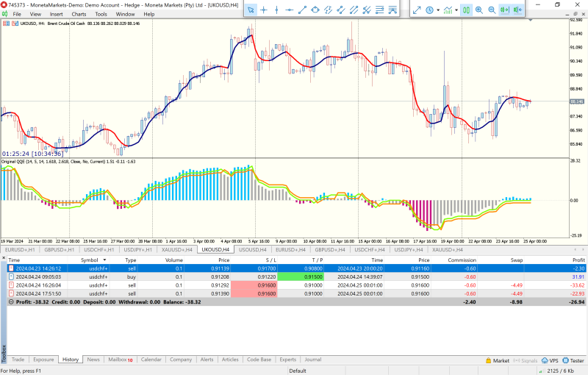Click the Symbol column sort arrow
This screenshot has height=375, width=588.
pyautogui.click(x=104, y=260)
